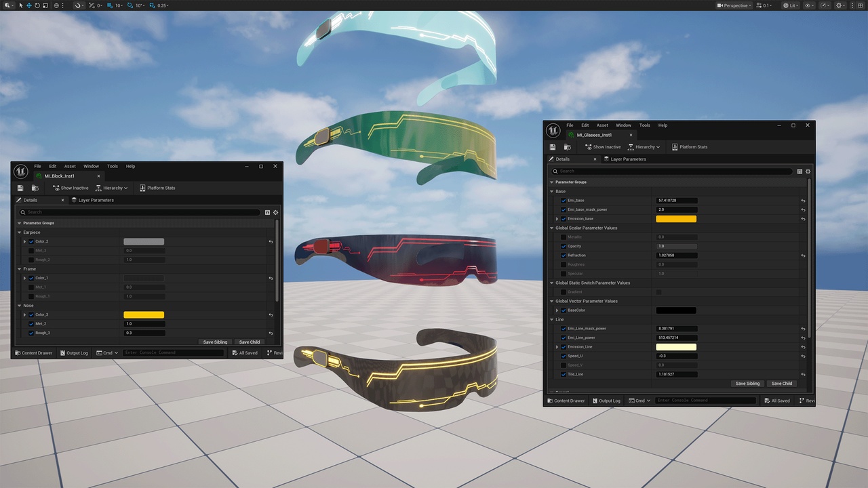Click property matrix grid icon in MI_Block_Inst1 window
This screenshot has height=488, width=868.
(x=267, y=212)
